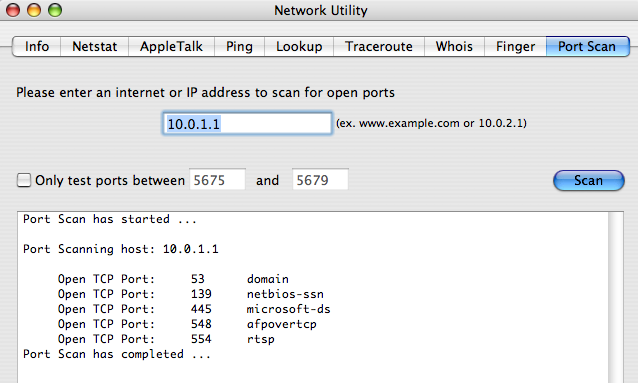Select the AppleTalk tab

point(171,46)
